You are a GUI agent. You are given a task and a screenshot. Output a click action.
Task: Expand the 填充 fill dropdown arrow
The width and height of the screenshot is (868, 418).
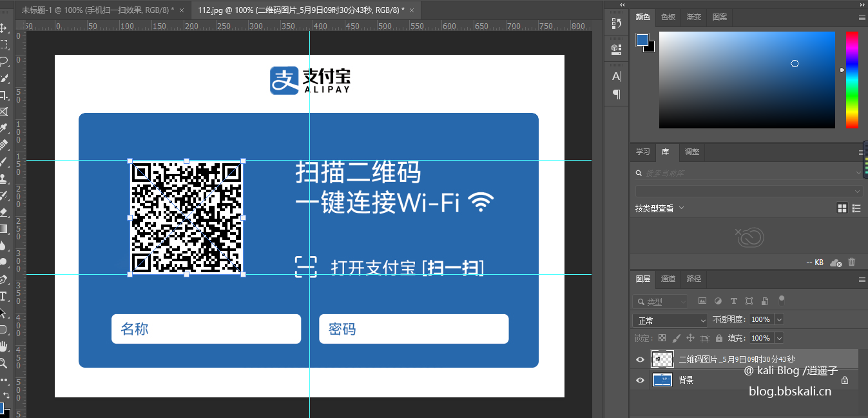(779, 338)
